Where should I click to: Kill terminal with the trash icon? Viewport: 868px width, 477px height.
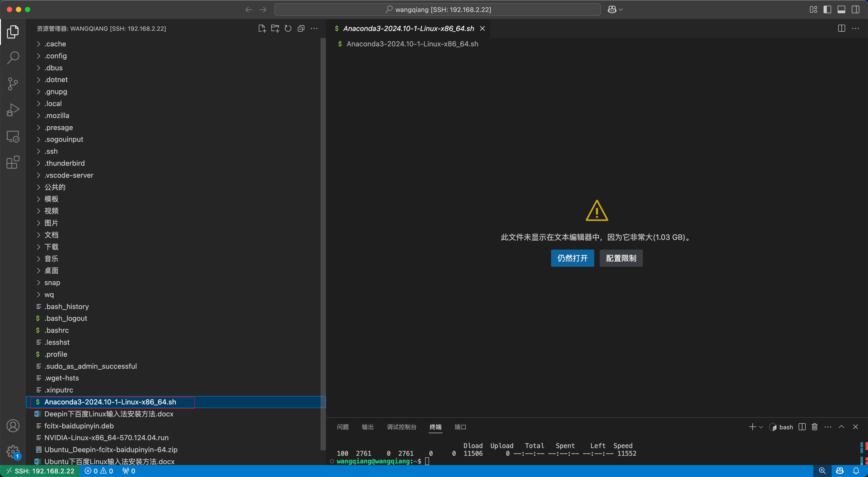(814, 427)
